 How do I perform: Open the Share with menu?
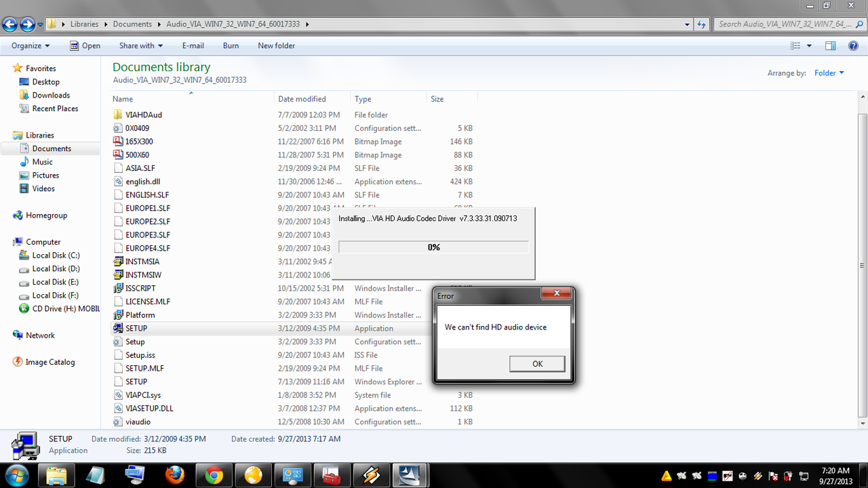pos(140,45)
